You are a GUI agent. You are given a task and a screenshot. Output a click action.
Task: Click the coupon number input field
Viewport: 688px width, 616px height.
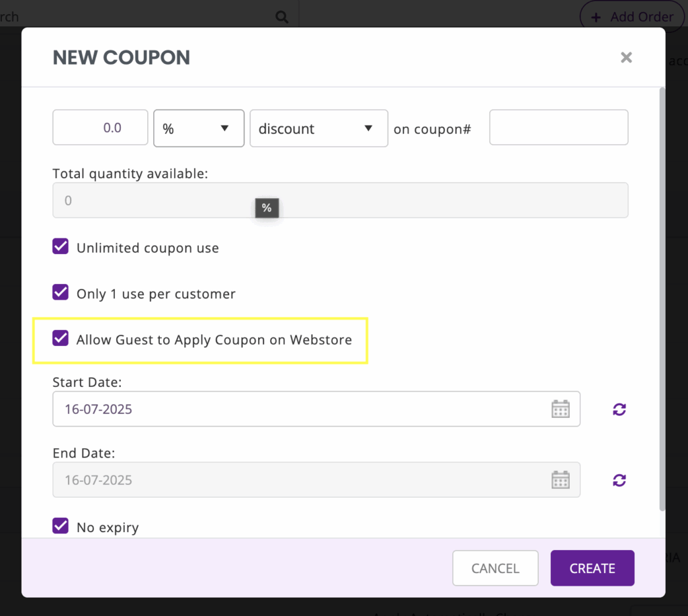pyautogui.click(x=558, y=127)
